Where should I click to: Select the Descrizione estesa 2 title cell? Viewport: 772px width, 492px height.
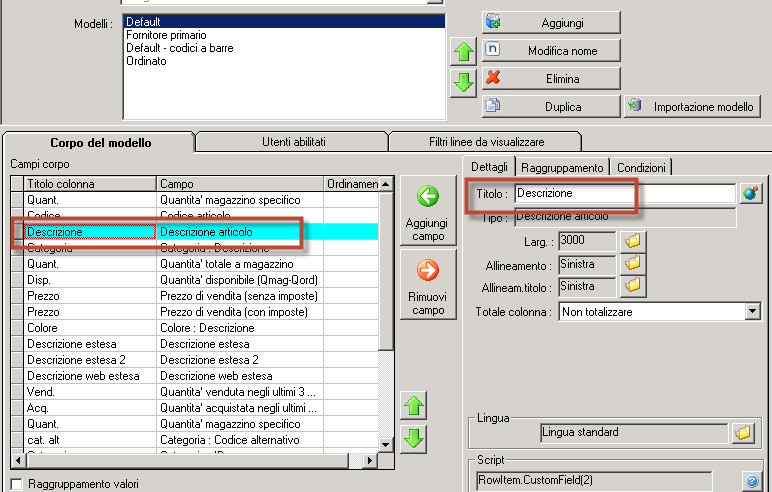90,360
